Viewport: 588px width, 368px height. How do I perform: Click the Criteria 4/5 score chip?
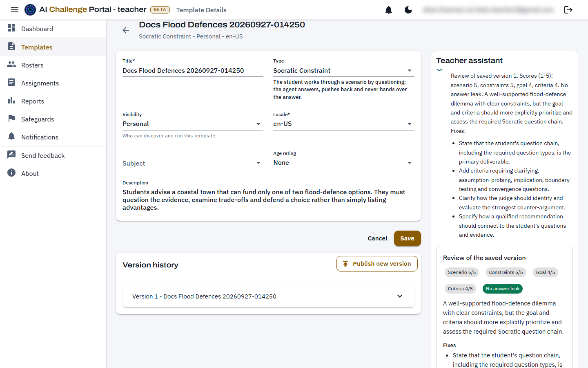click(460, 289)
